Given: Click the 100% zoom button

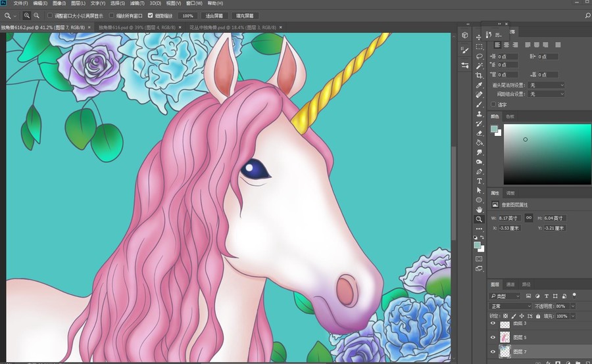Looking at the screenshot, I should tap(187, 16).
